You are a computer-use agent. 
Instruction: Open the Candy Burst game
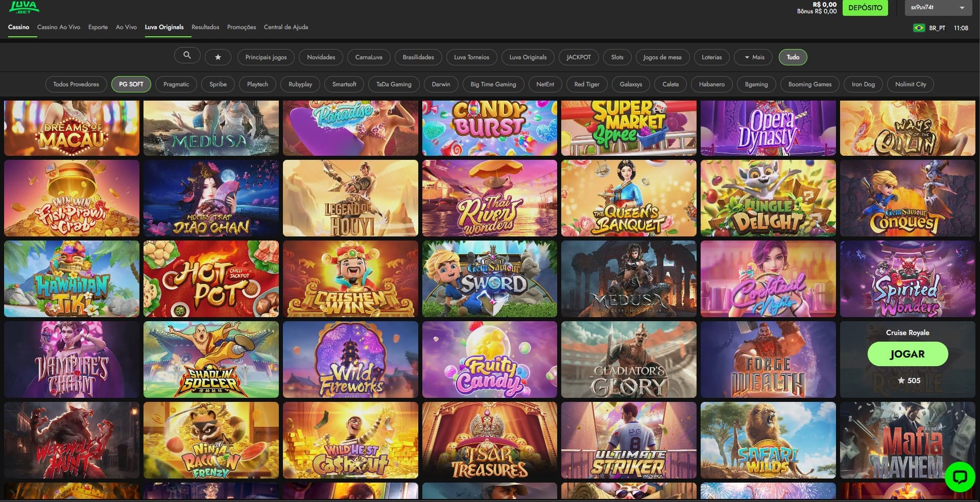pos(490,128)
